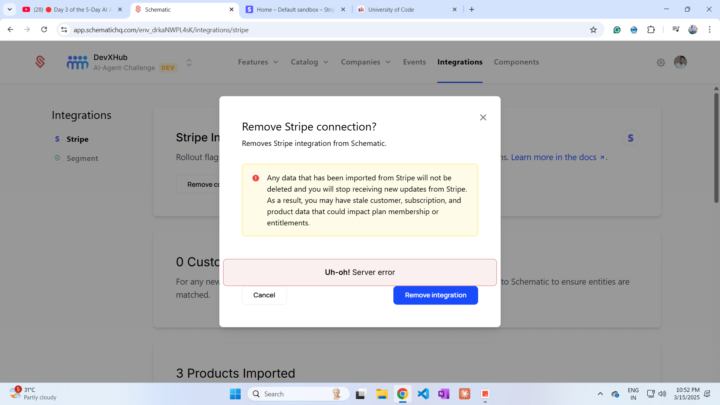720x405 pixels.
Task: Click the Chrome profile avatar
Action: (x=692, y=30)
